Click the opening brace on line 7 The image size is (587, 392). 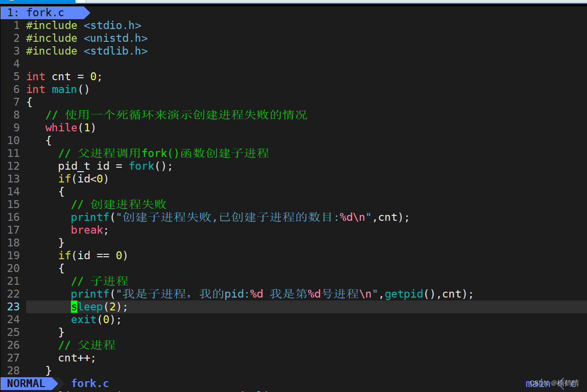point(30,102)
